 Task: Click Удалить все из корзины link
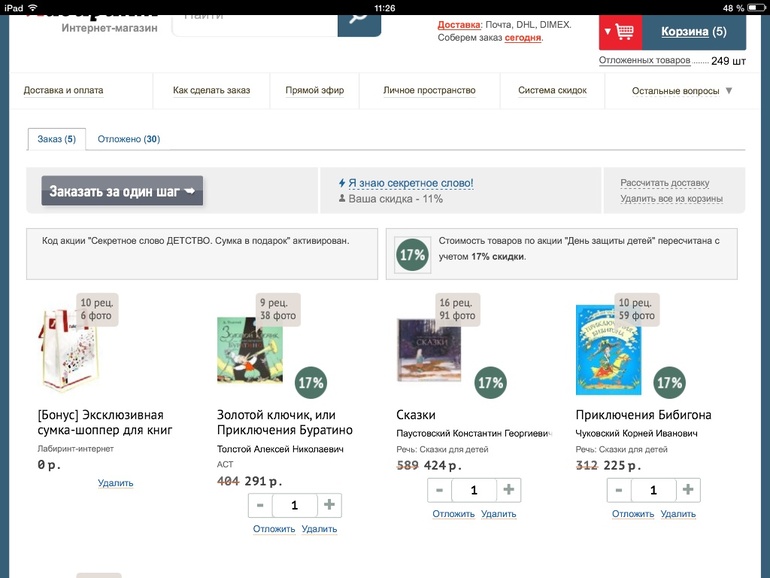671,199
